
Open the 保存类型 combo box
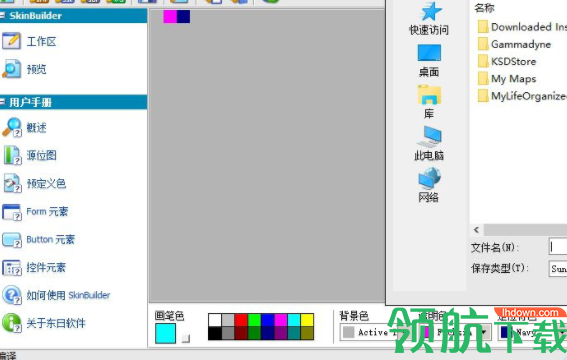(558, 269)
